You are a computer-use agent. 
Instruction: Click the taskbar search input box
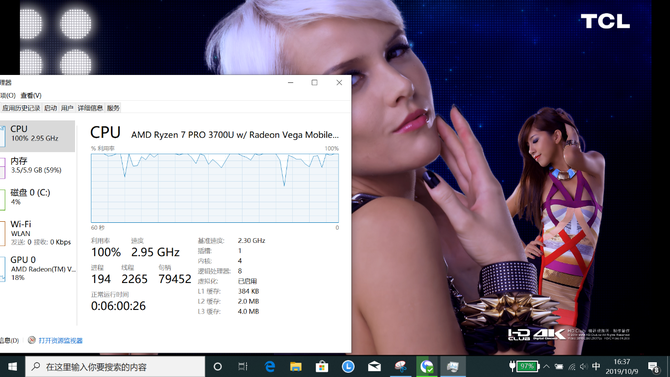(115, 367)
